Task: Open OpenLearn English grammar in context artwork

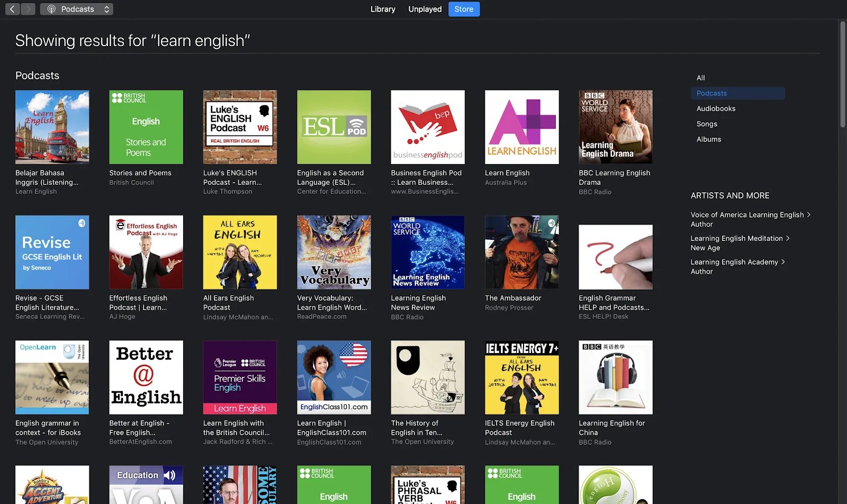Action: [52, 377]
